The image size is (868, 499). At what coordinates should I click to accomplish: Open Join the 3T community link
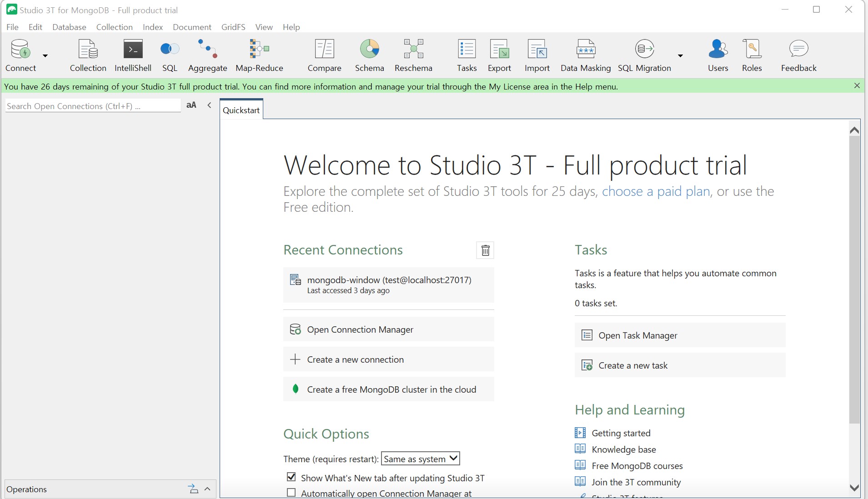pyautogui.click(x=636, y=482)
